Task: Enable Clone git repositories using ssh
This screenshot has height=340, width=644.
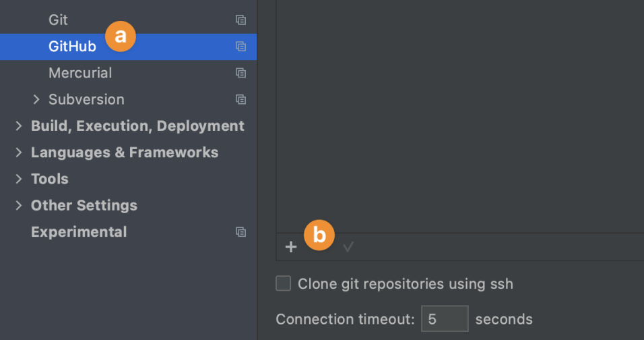Action: (284, 283)
